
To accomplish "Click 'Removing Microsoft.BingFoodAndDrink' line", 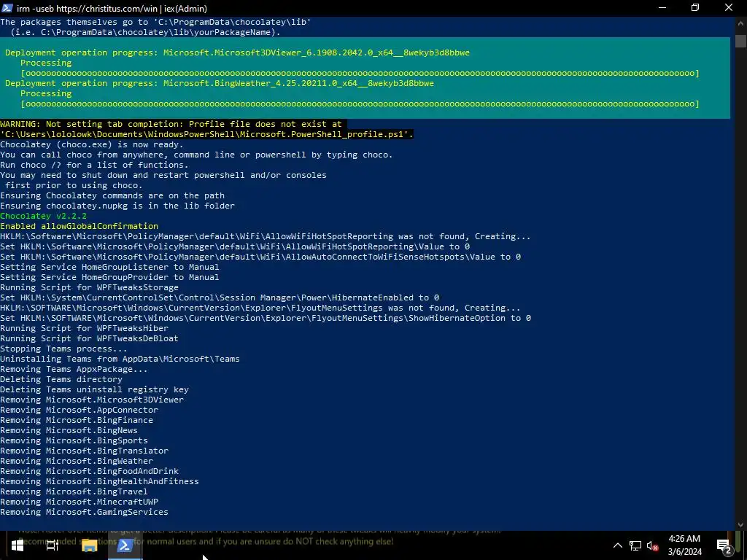I will click(x=90, y=471).
